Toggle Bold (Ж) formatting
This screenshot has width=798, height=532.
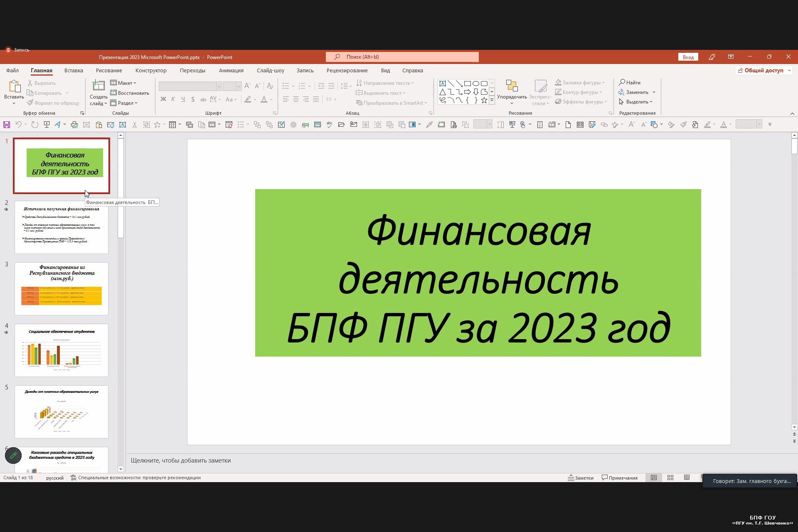click(x=163, y=99)
